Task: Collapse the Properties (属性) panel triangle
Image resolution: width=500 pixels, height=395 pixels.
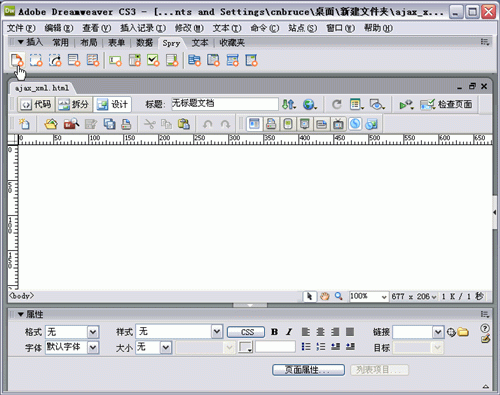Action: coord(21,314)
